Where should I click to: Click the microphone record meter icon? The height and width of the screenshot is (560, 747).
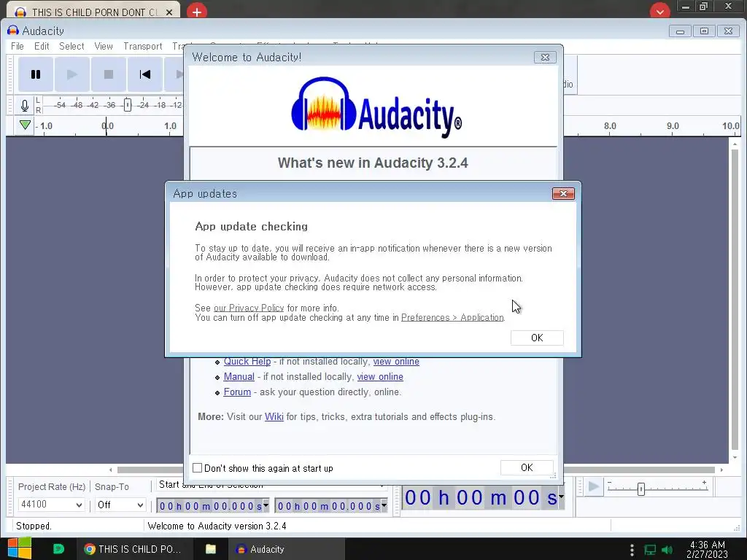coord(25,105)
